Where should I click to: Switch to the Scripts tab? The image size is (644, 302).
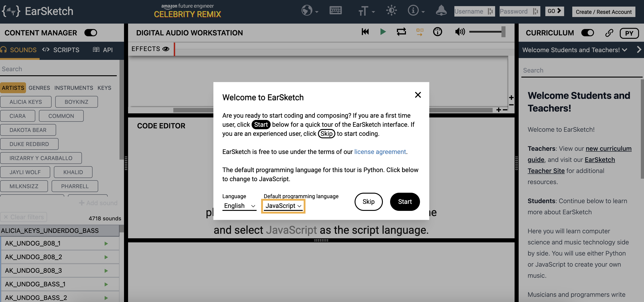(61, 50)
